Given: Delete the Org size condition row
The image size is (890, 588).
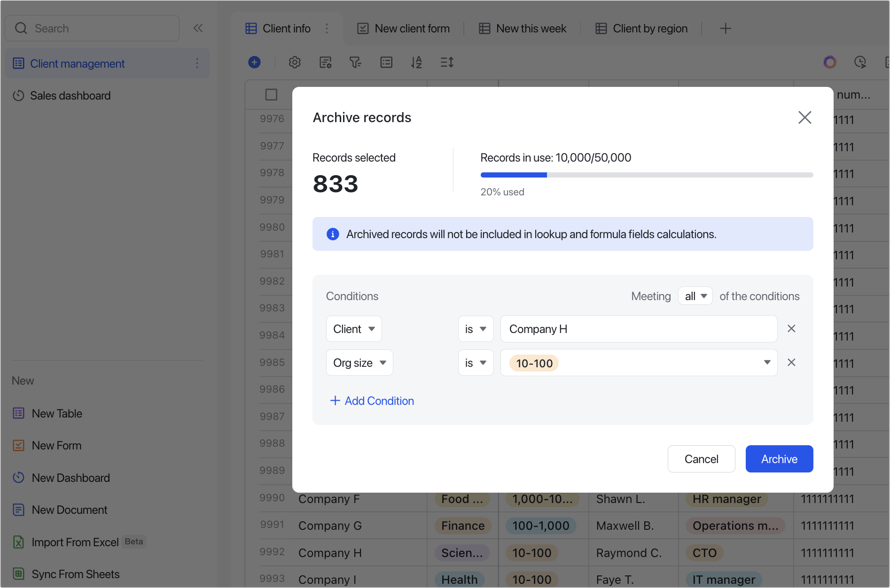Looking at the screenshot, I should tap(791, 363).
